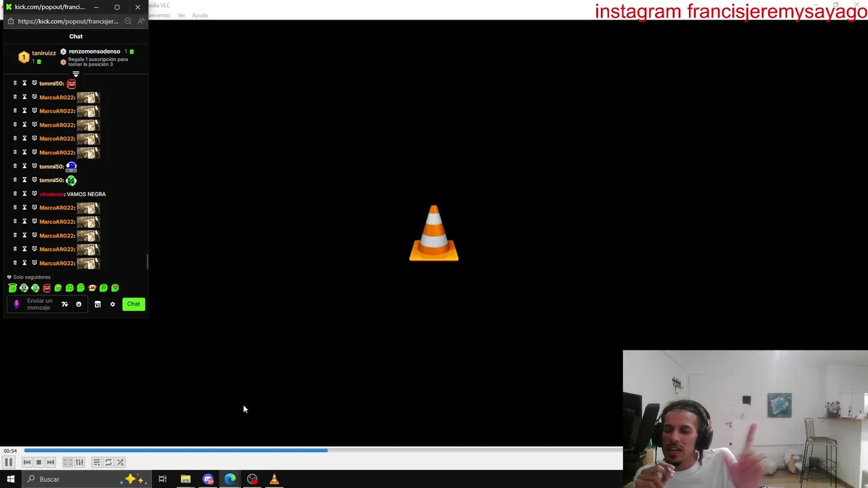868x488 pixels.
Task: Open the 7TV emote picker
Action: (64, 304)
